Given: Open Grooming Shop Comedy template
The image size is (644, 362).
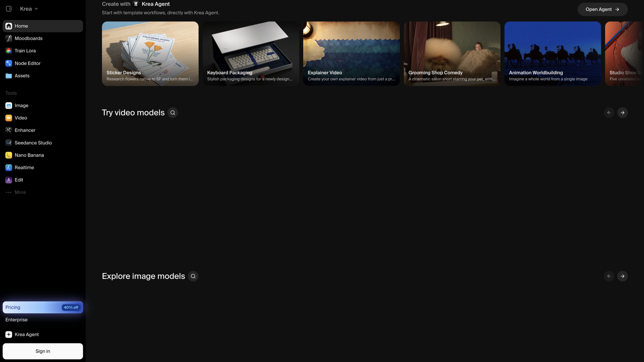Looking at the screenshot, I should pos(452,54).
